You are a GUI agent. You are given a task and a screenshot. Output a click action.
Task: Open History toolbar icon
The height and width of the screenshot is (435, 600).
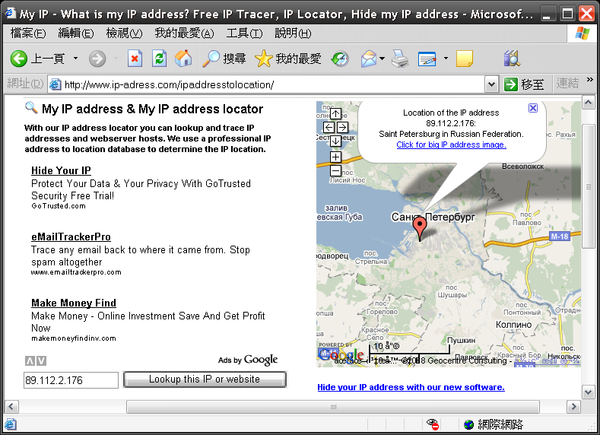tap(340, 59)
